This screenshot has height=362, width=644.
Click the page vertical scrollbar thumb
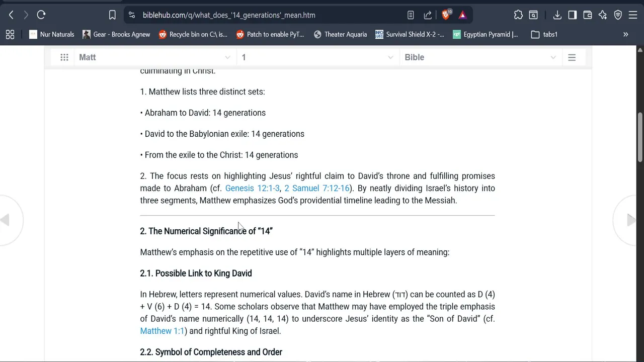click(640, 137)
